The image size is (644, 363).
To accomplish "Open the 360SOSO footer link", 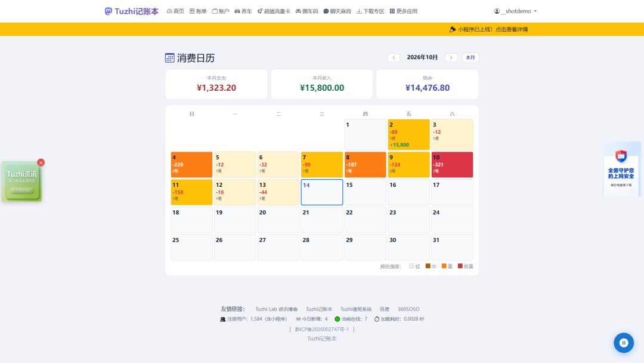I will (x=408, y=309).
